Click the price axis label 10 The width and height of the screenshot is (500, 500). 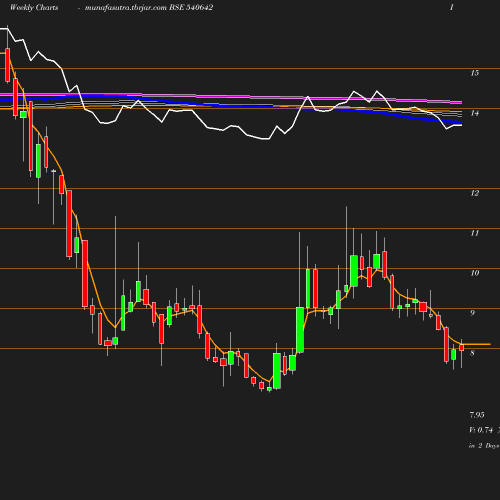[475, 273]
